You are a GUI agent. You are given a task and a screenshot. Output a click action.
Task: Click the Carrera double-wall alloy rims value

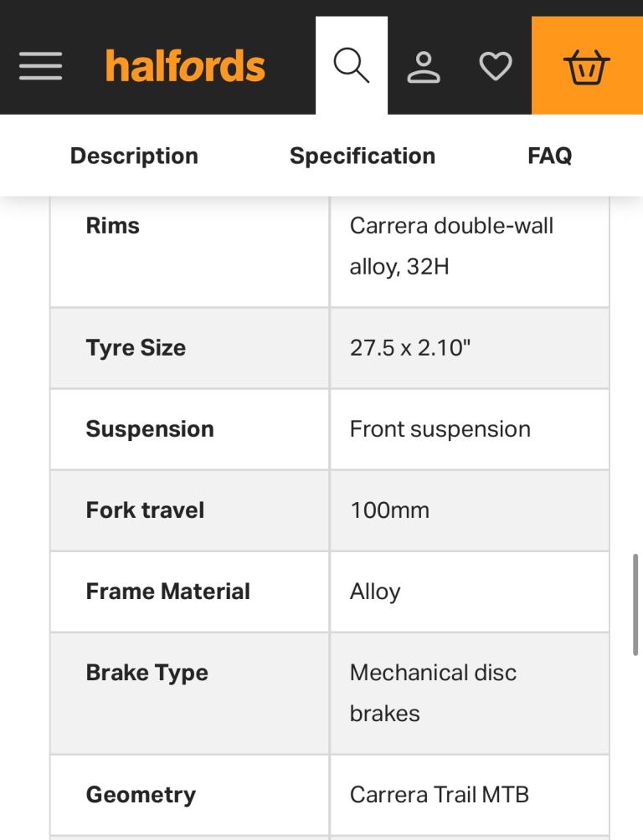click(x=451, y=246)
